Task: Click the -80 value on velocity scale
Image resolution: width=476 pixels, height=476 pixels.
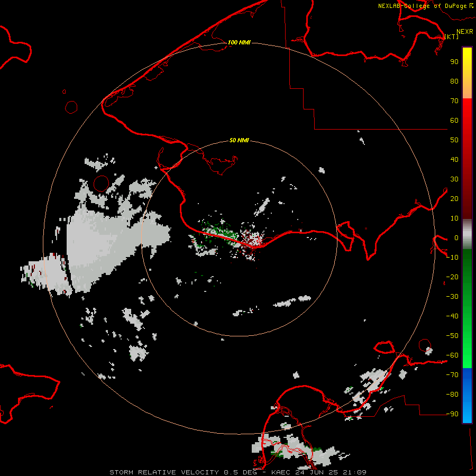Action: point(452,395)
